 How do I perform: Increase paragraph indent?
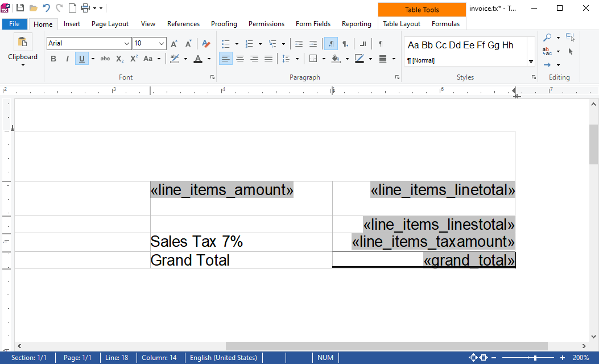tap(313, 44)
